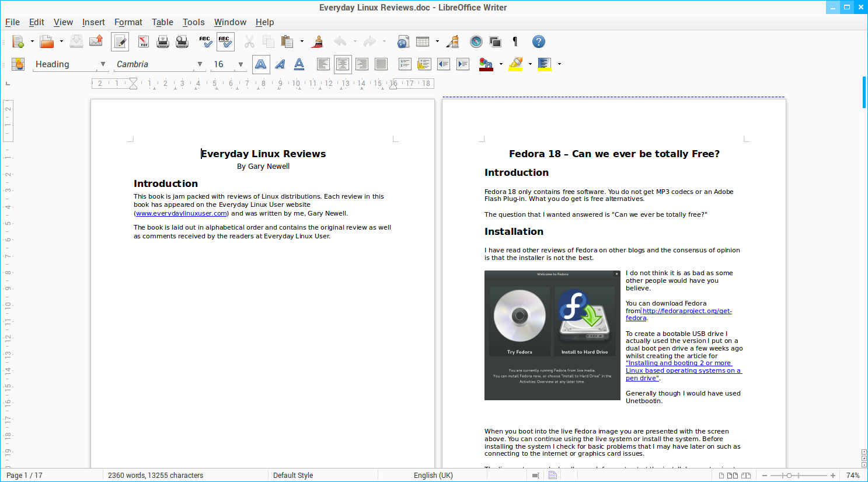Image resolution: width=868 pixels, height=482 pixels.
Task: Click the Fedora installer screenshot image
Action: coord(552,335)
